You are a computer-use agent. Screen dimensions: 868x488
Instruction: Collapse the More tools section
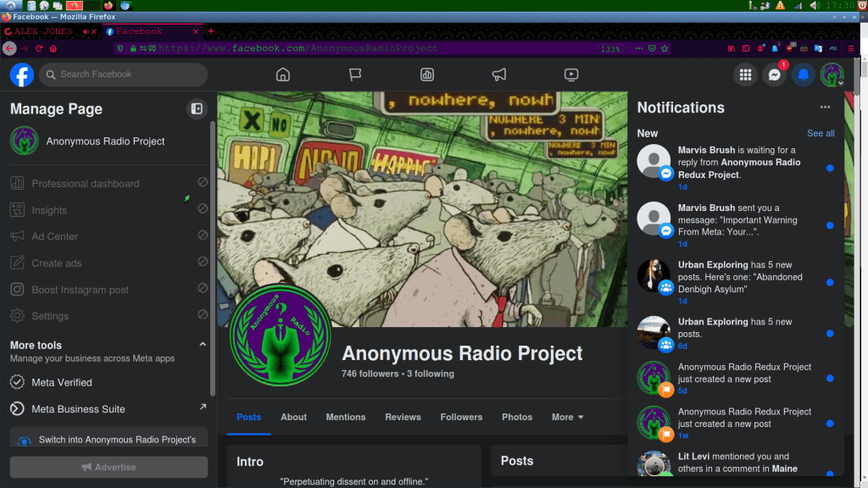[x=203, y=345]
